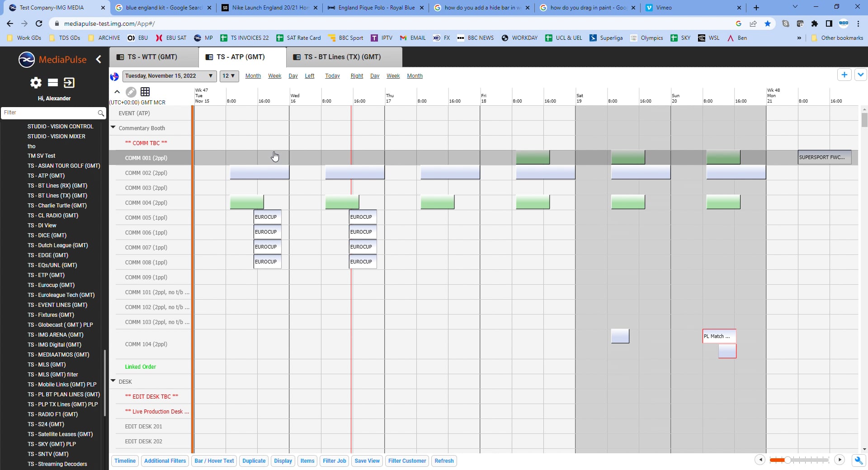Switch to the TS - WTT (GMT) tab
The height and width of the screenshot is (470, 868).
[x=154, y=57]
